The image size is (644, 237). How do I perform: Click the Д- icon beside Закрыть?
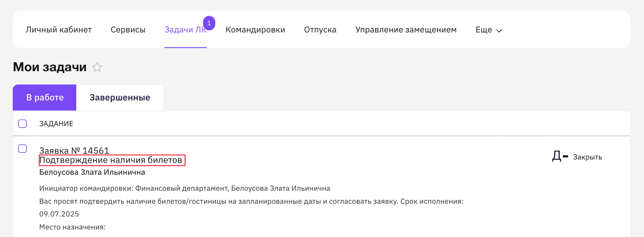click(560, 157)
